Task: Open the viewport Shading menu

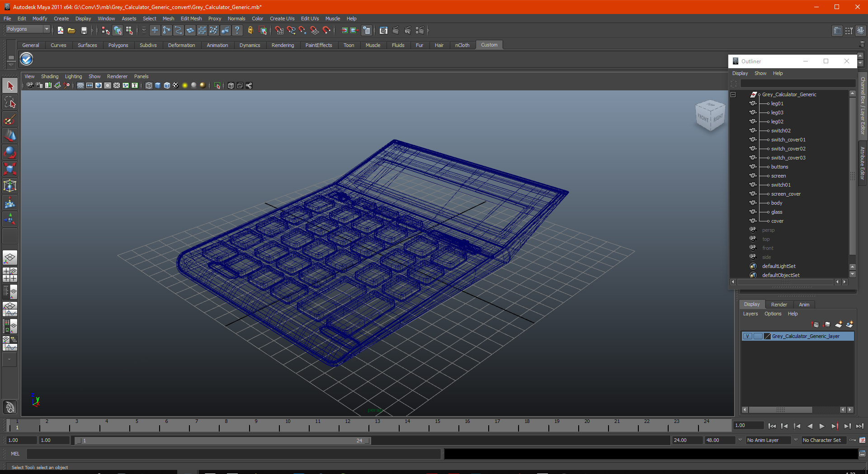Action: 50,76
